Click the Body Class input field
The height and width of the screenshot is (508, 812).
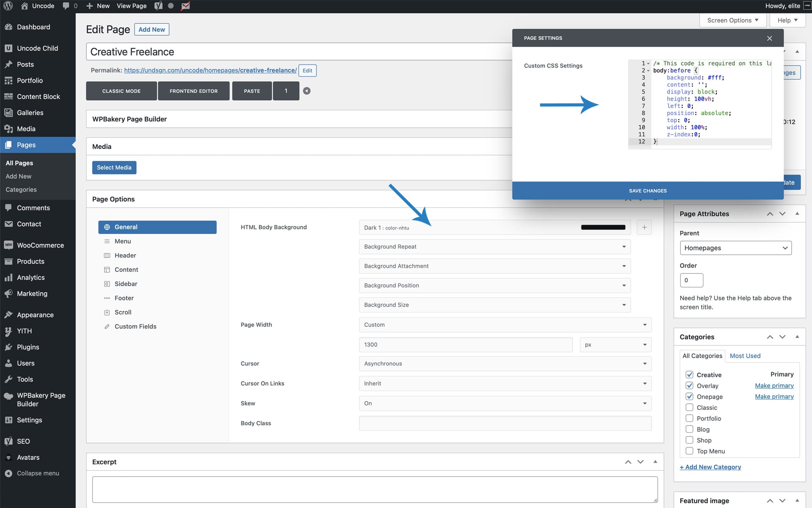(x=505, y=423)
